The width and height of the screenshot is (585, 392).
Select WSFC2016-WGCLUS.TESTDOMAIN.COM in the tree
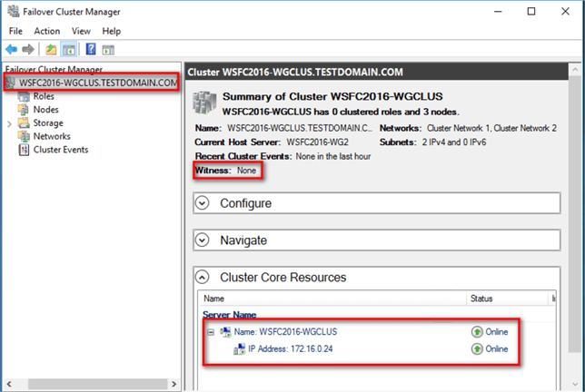[98, 83]
